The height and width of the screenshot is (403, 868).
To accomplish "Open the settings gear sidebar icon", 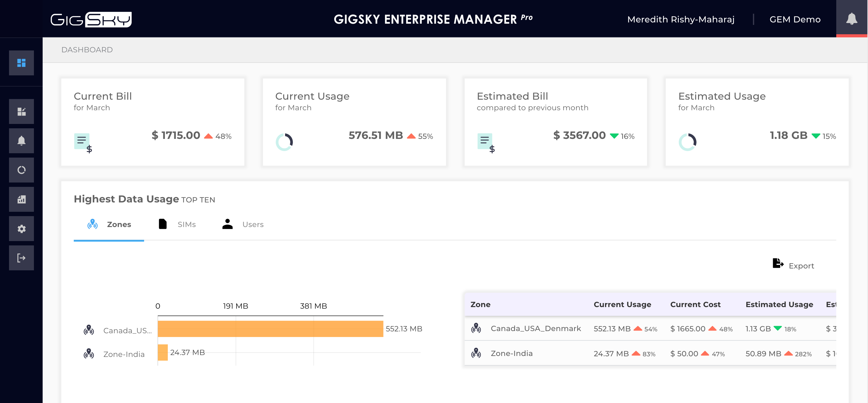I will click(x=21, y=229).
